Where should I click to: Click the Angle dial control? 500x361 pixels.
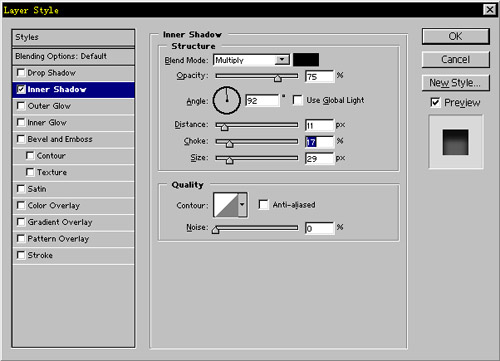point(227,100)
